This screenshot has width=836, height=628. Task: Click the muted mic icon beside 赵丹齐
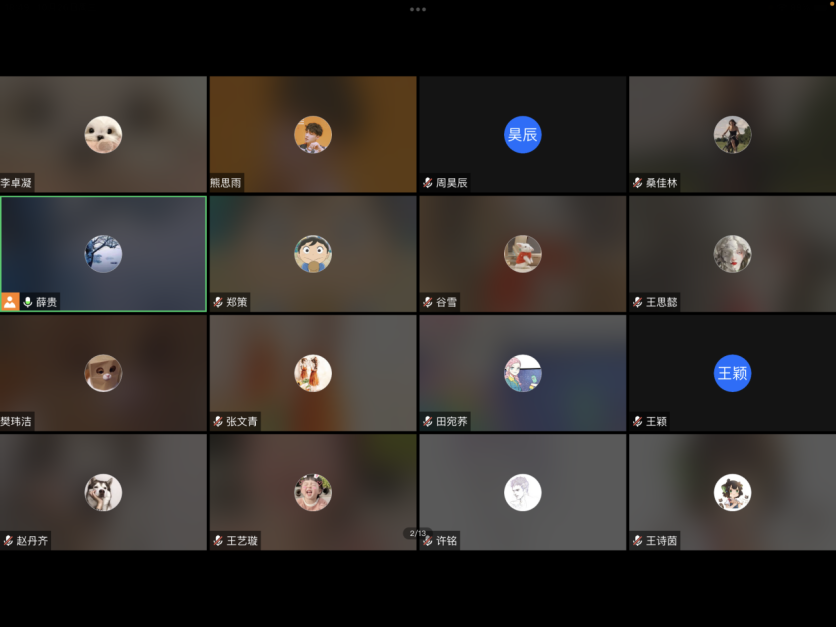(x=8, y=541)
